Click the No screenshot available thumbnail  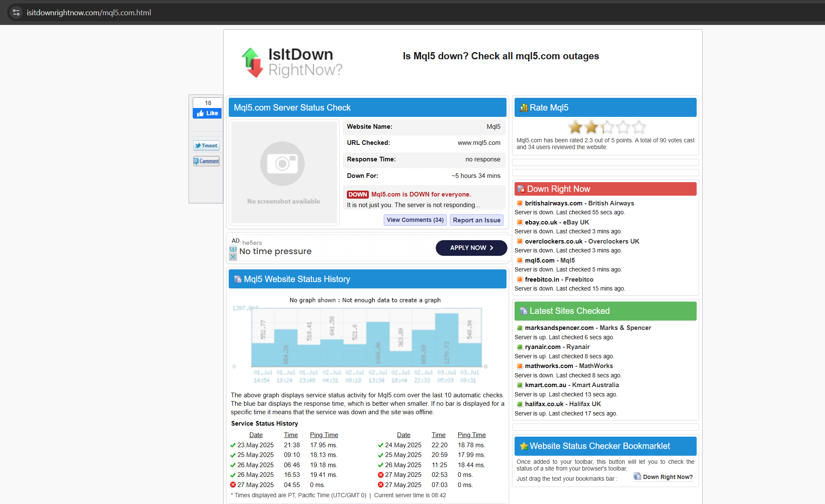[284, 172]
